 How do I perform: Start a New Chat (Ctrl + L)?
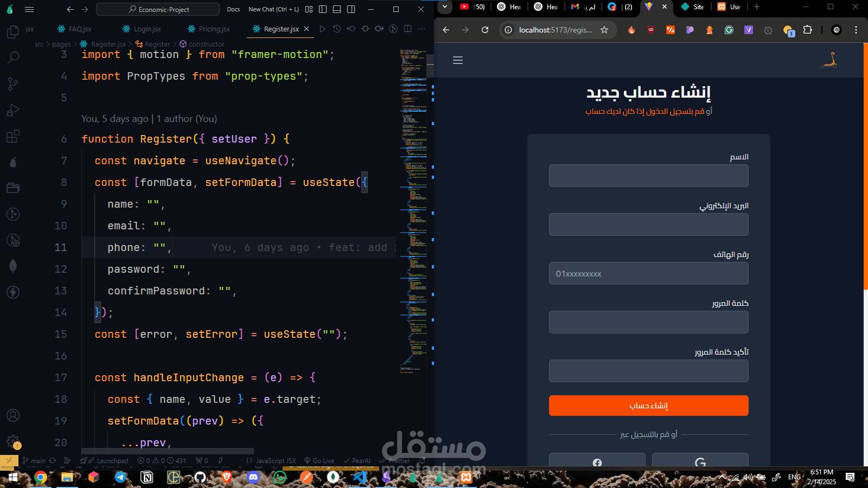[273, 9]
